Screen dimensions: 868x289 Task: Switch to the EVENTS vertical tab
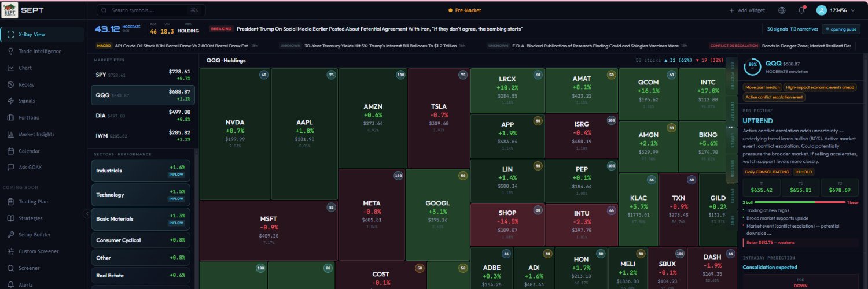coord(733,195)
